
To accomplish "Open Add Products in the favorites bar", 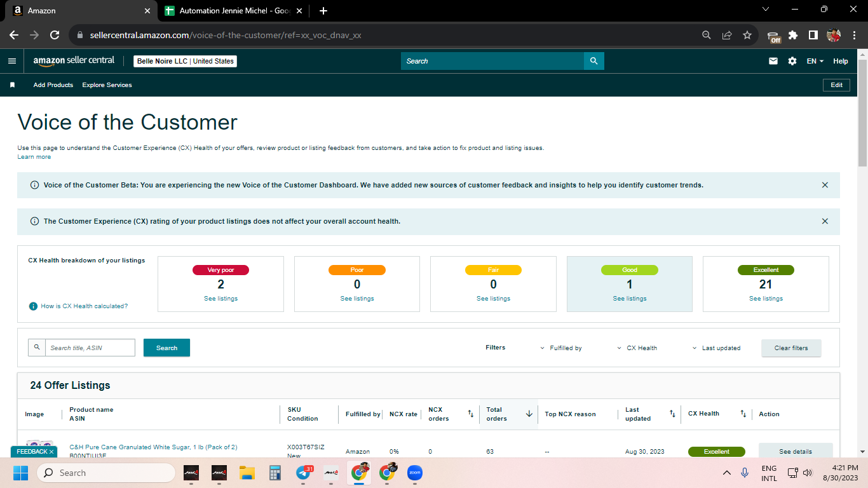I will pyautogui.click(x=53, y=85).
